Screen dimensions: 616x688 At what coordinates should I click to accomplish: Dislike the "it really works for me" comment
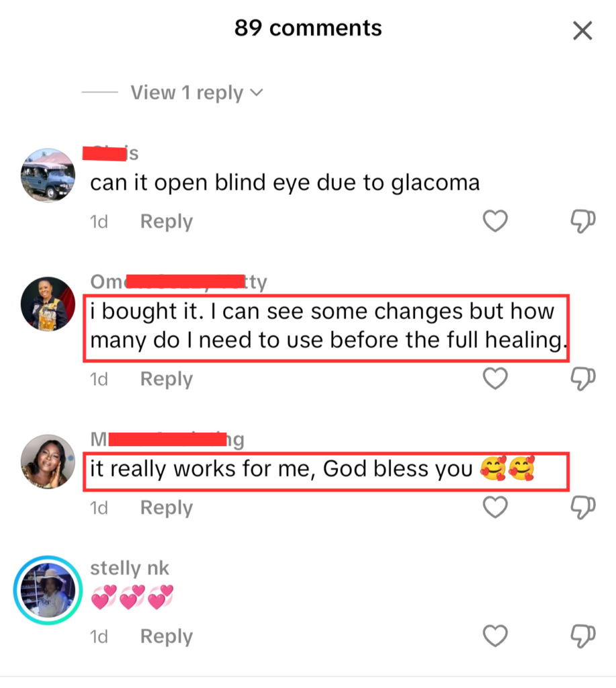click(x=582, y=508)
